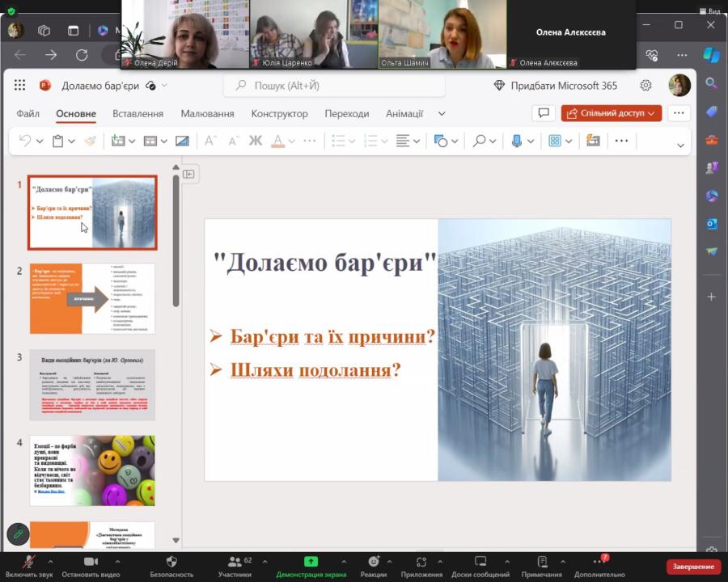Click the Shapes icon in toolbar

[441, 141]
